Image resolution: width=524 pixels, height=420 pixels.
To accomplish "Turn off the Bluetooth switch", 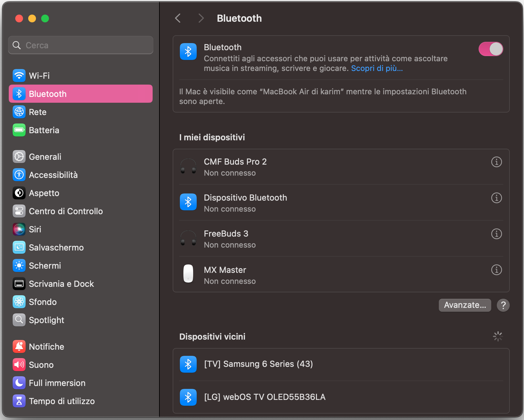I will (x=491, y=49).
